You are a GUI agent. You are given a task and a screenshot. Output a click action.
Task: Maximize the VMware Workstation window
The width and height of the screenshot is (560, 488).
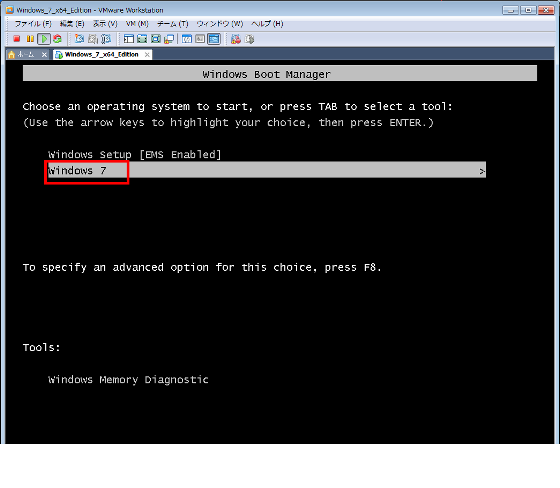click(x=528, y=10)
